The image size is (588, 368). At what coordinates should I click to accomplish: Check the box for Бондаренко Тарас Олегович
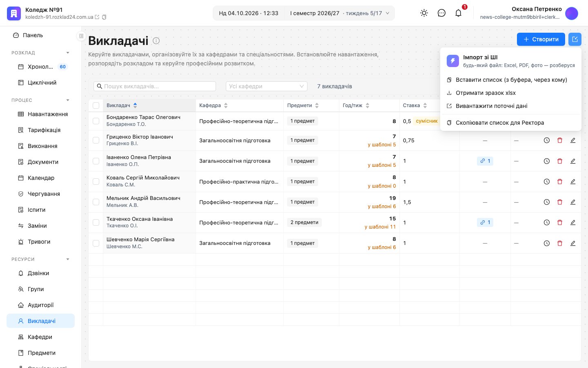click(x=96, y=121)
